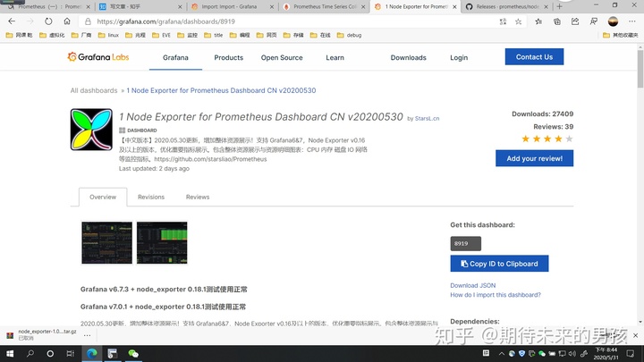Viewport: 644px width, 362px height.
Task: Close the downloads bar at the bottom
Action: pos(635,335)
